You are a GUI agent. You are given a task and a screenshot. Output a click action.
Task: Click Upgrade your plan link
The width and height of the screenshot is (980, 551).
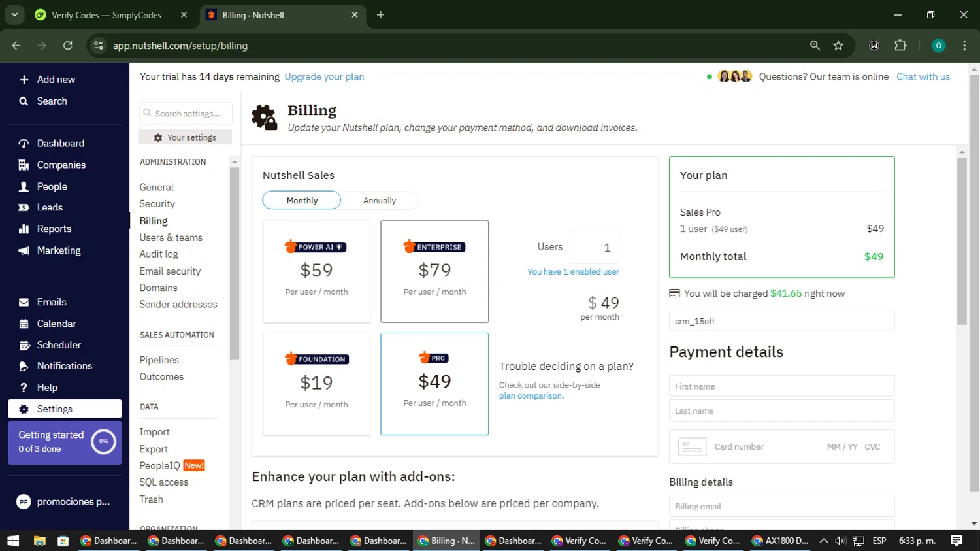[324, 76]
